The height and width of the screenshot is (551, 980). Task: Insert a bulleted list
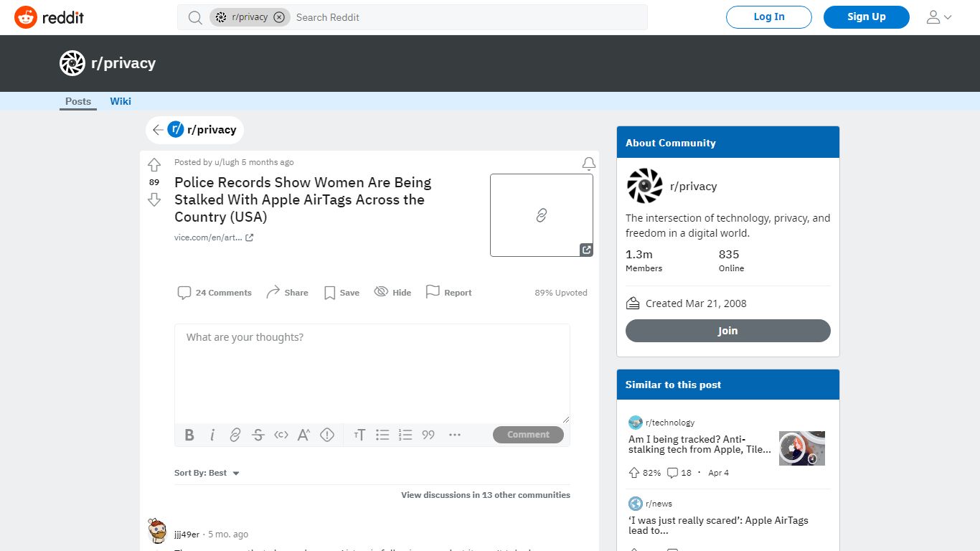382,435
